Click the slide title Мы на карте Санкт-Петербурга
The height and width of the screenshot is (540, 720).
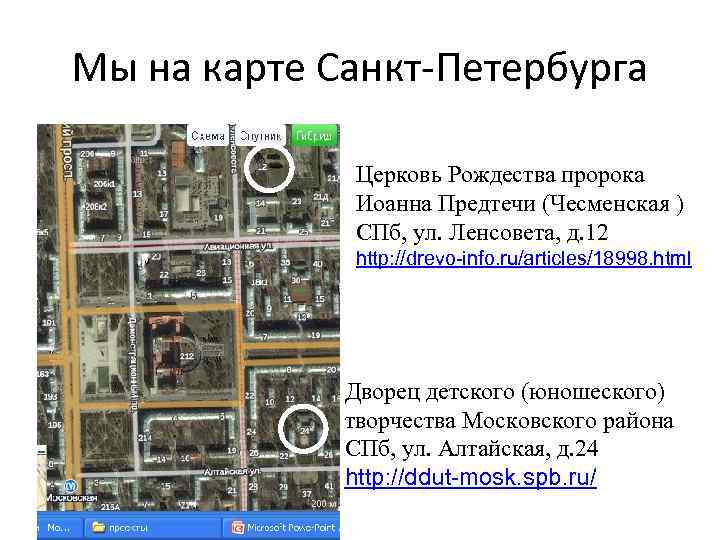(x=360, y=68)
